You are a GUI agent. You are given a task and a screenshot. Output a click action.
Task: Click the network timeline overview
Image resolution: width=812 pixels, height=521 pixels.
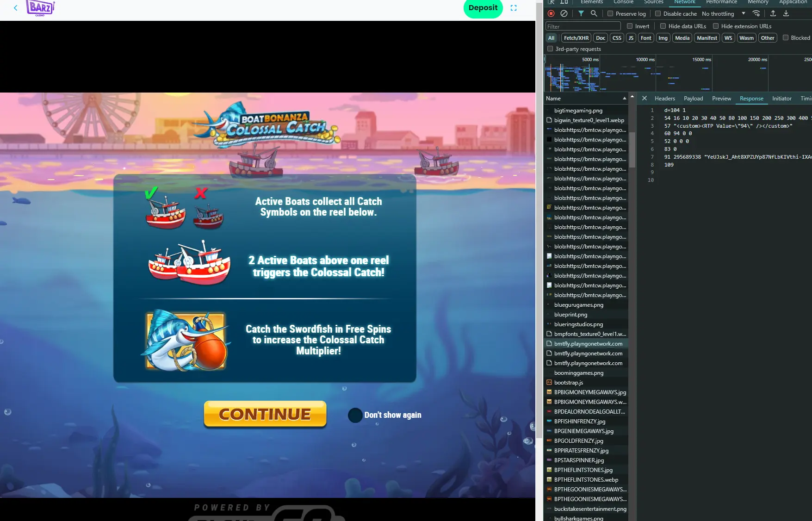point(678,73)
